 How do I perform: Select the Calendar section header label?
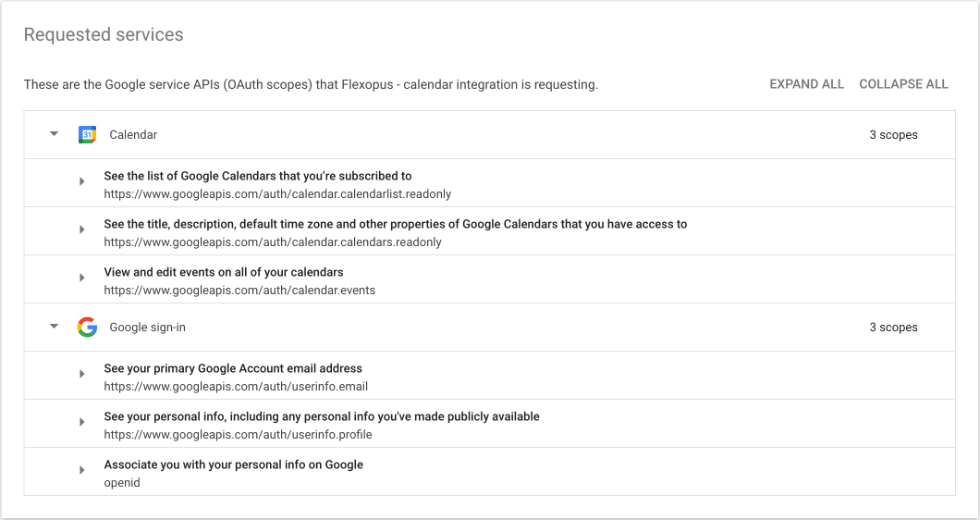(x=133, y=135)
